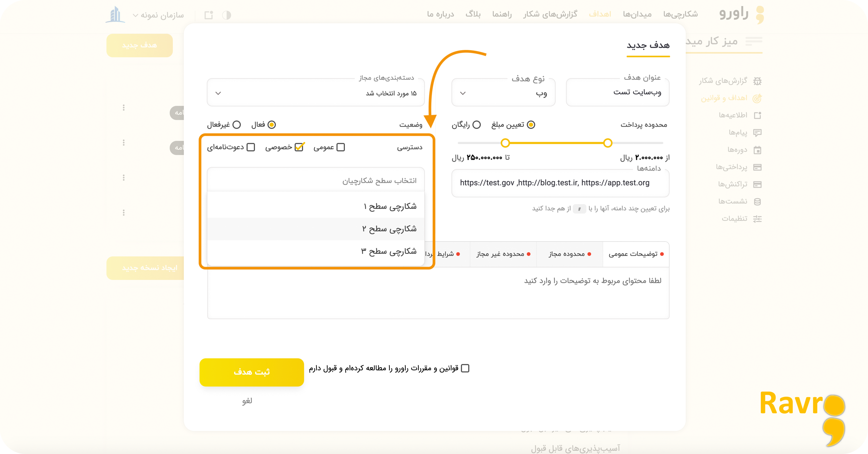The image size is (868, 454).
Task: Open first row's three-dot options menu
Action: [124, 107]
